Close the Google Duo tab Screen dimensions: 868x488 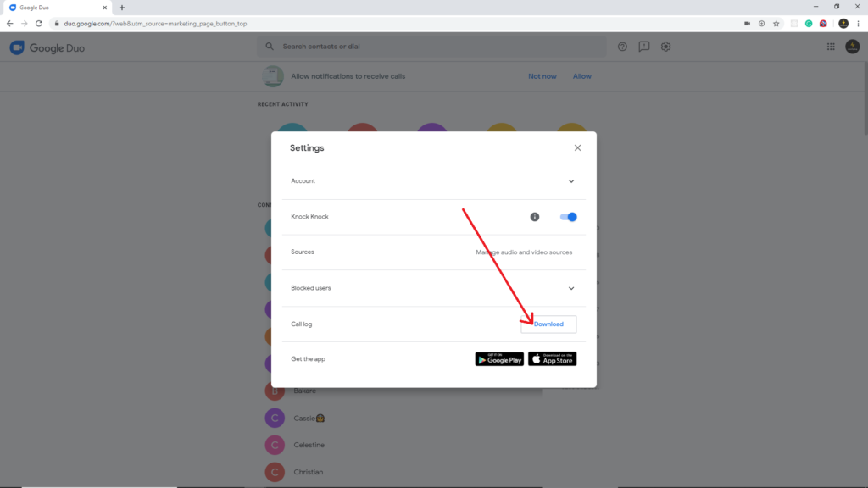tap(104, 8)
